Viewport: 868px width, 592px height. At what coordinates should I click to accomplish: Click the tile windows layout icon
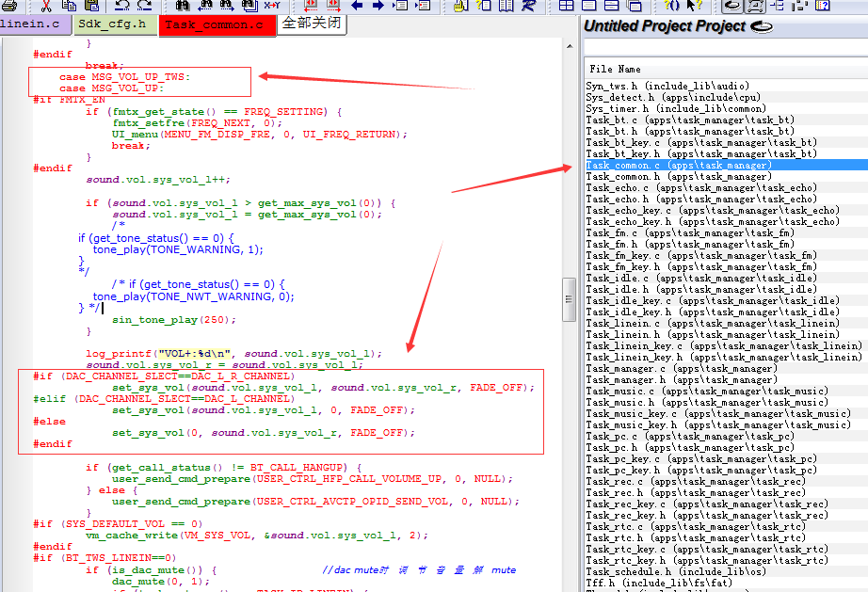coord(567,6)
